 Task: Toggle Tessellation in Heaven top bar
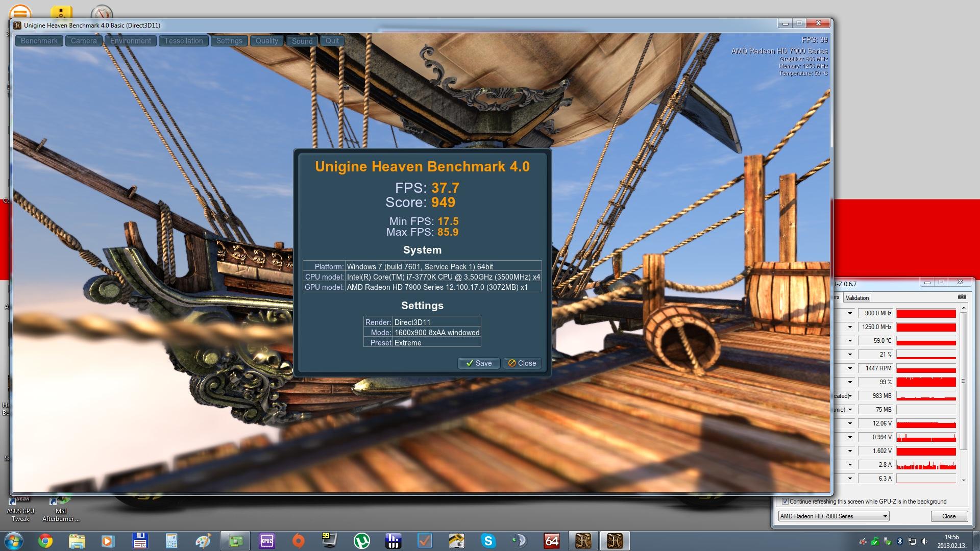pyautogui.click(x=184, y=41)
